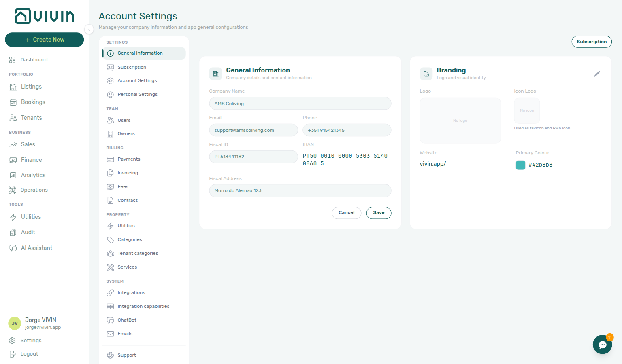Click jorge@vivin.app email text
The width and height of the screenshot is (622, 364).
click(x=43, y=328)
